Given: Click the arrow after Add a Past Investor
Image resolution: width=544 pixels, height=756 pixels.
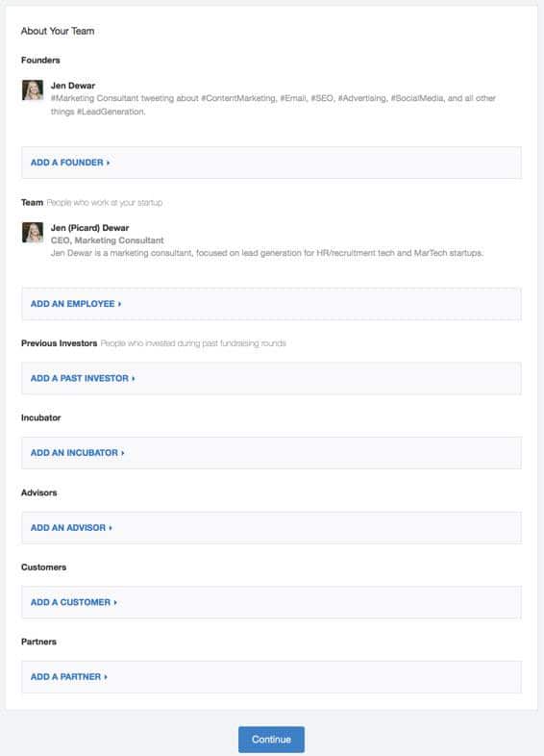Looking at the screenshot, I should point(134,379).
